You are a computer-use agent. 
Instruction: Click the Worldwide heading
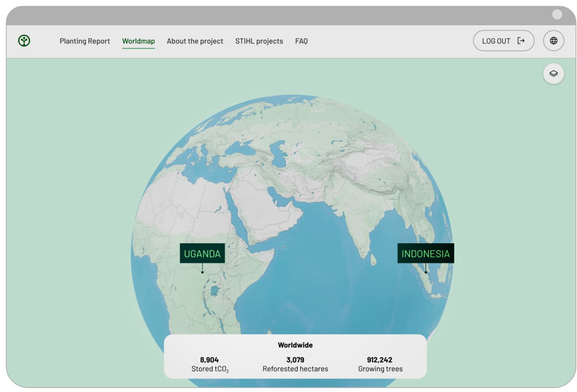[295, 345]
